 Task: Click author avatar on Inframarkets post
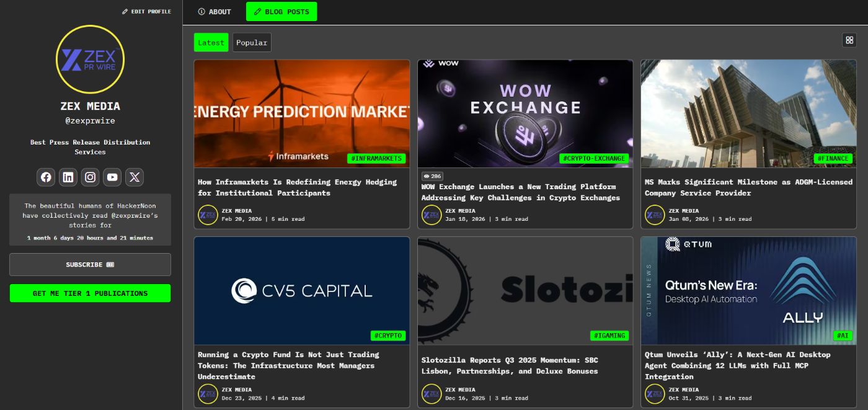pyautogui.click(x=208, y=215)
